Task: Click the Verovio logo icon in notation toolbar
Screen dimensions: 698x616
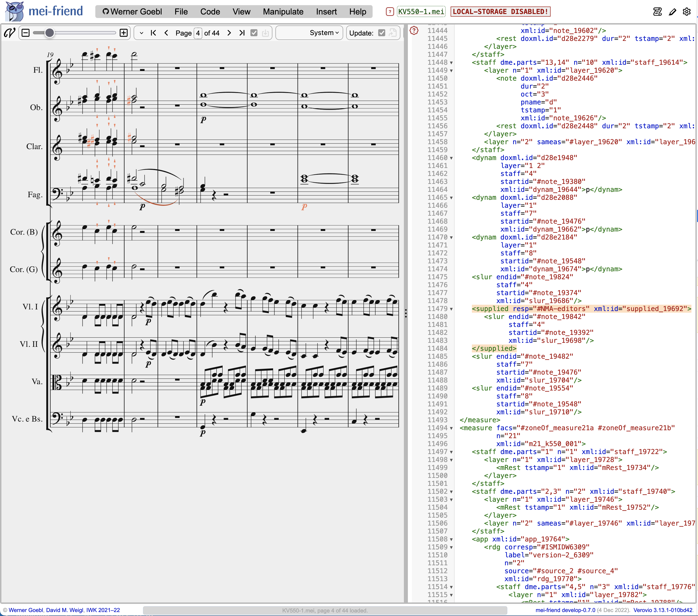Action: pos(10,33)
